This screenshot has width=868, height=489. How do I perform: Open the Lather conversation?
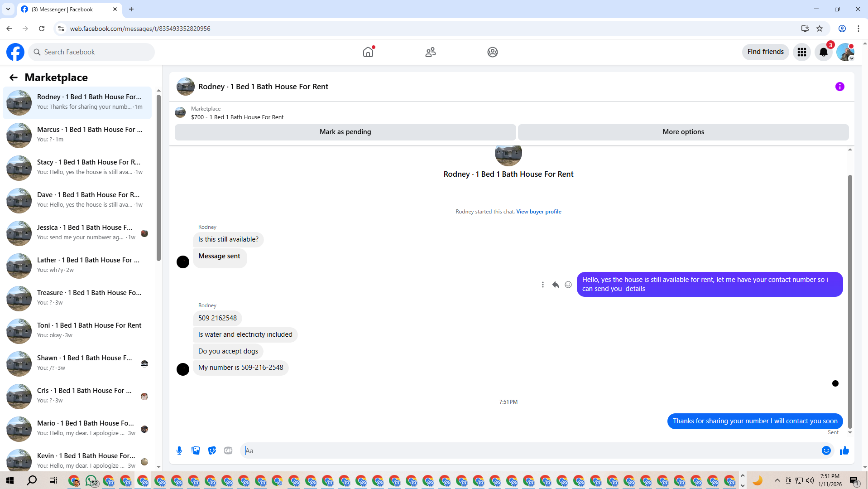click(77, 266)
